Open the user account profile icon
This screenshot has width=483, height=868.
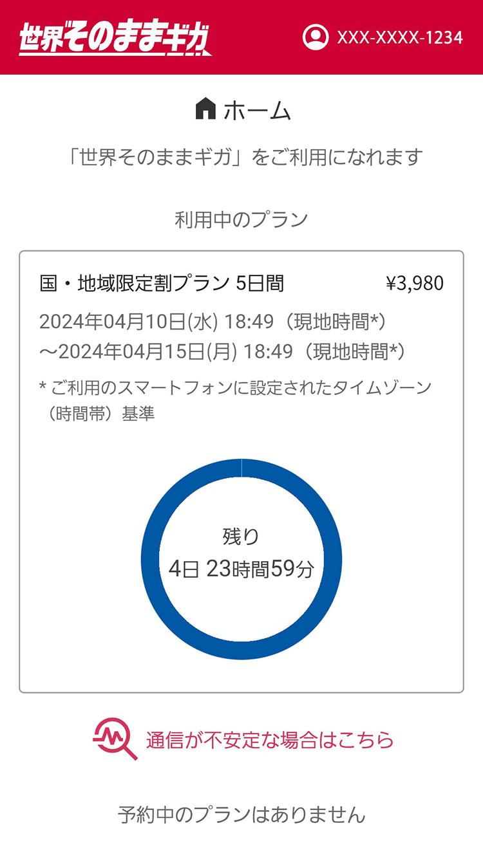click(316, 37)
